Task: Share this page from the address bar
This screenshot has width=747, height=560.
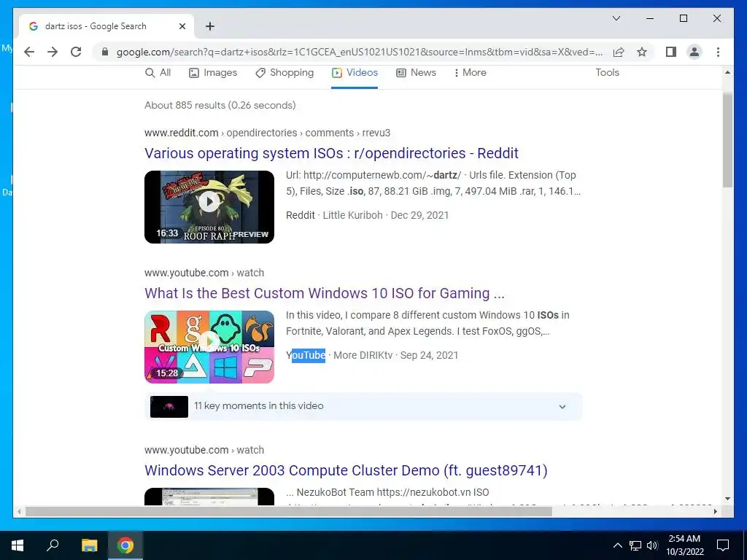Action: coord(619,52)
